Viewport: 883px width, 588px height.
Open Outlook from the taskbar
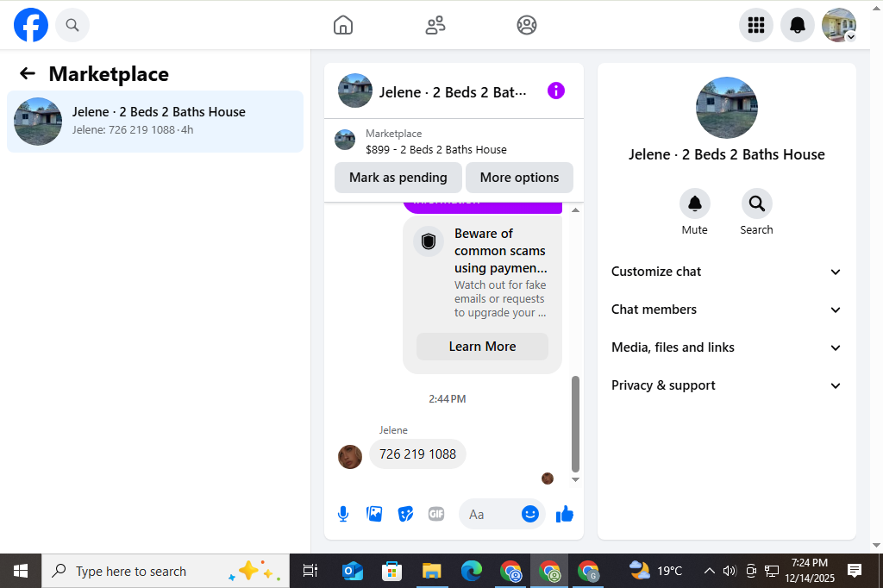(x=353, y=571)
